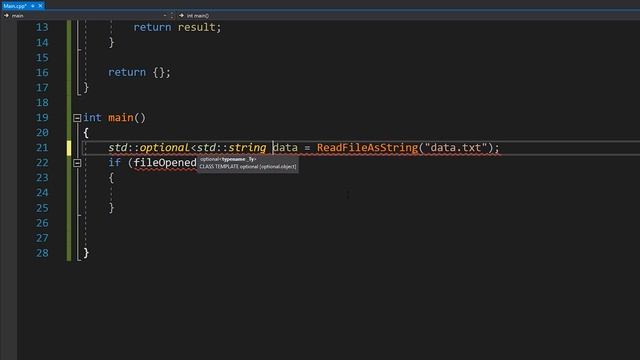Click the fileOpened identifier in the if statement
The width and height of the screenshot is (640, 360).
coord(165,163)
